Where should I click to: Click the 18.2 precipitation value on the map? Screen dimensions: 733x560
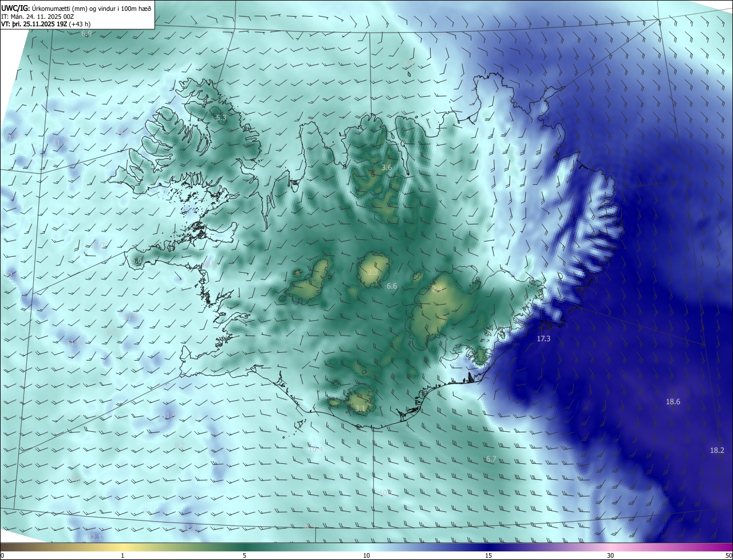click(717, 451)
